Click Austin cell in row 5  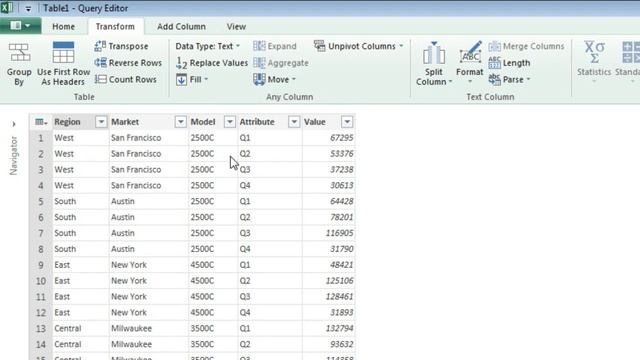point(149,201)
